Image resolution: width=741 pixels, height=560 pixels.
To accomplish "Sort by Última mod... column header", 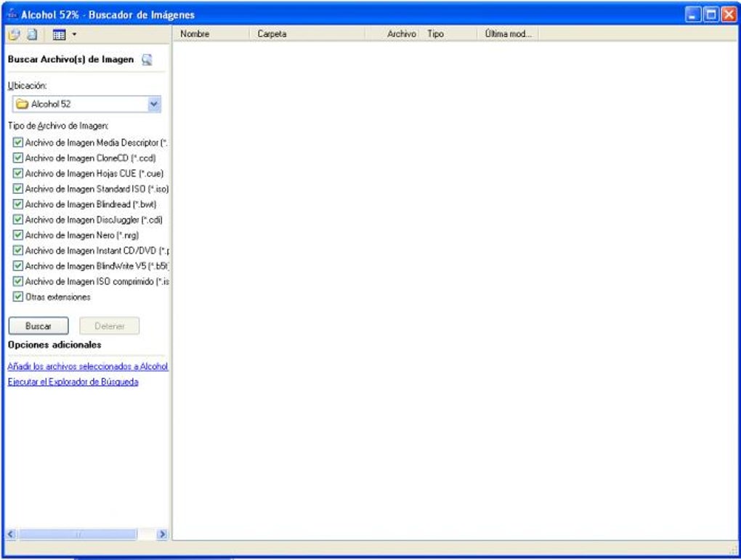I will point(509,34).
